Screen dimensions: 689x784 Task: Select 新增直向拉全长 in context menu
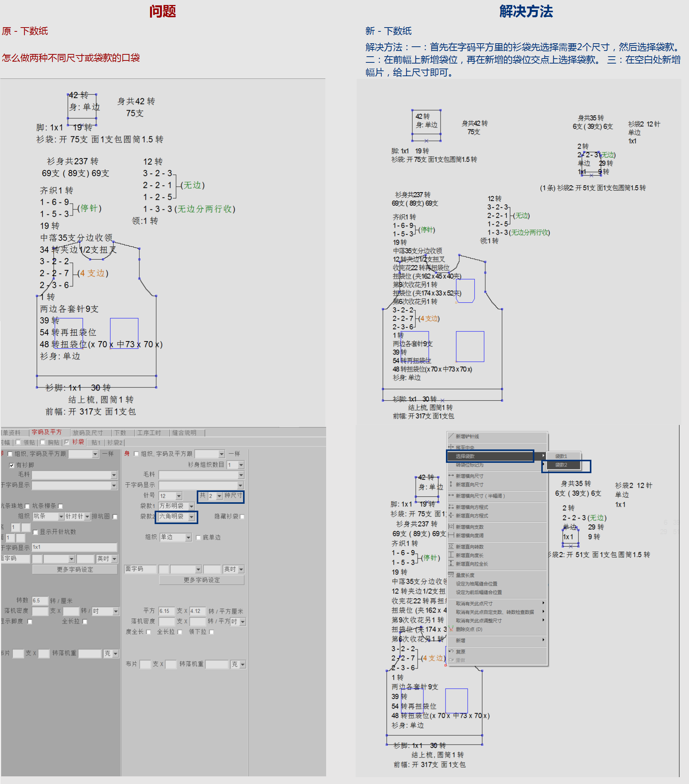click(472, 564)
